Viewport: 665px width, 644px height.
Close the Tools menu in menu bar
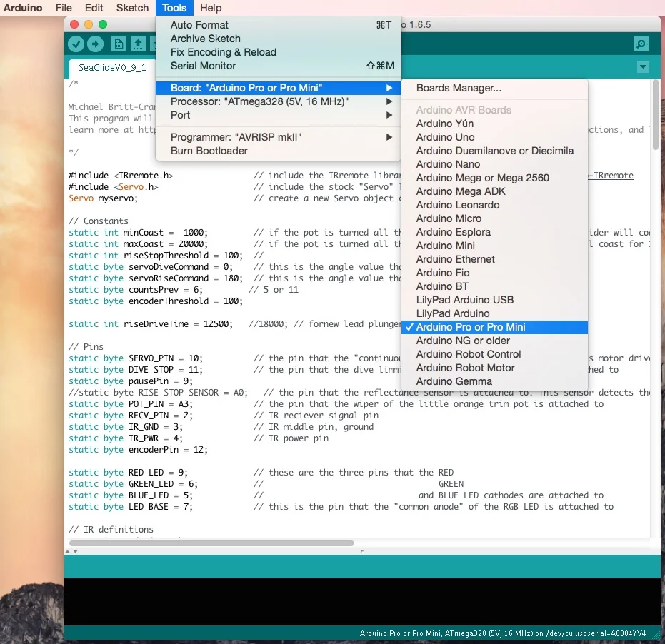(174, 8)
